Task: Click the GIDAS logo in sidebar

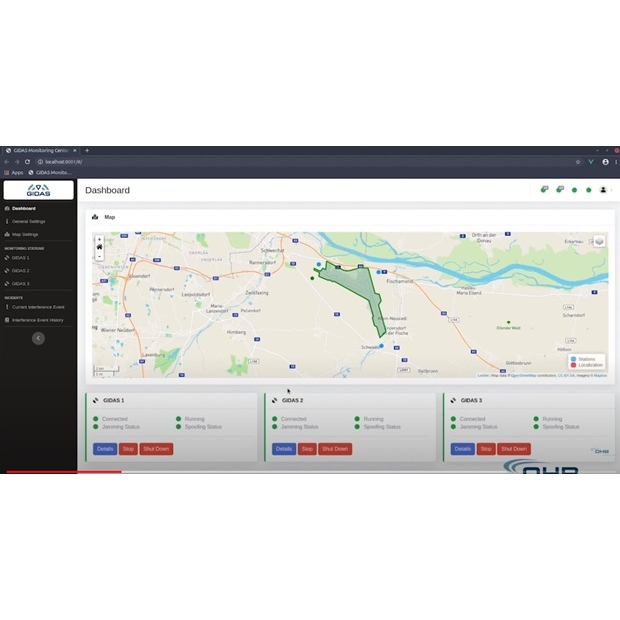Action: [38, 189]
